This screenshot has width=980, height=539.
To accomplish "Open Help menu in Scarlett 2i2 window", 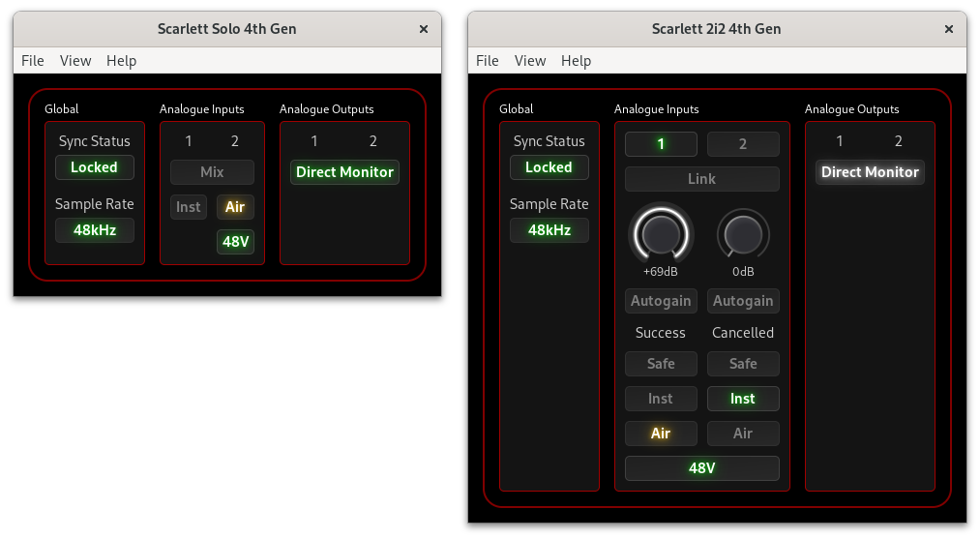I will pos(576,61).
